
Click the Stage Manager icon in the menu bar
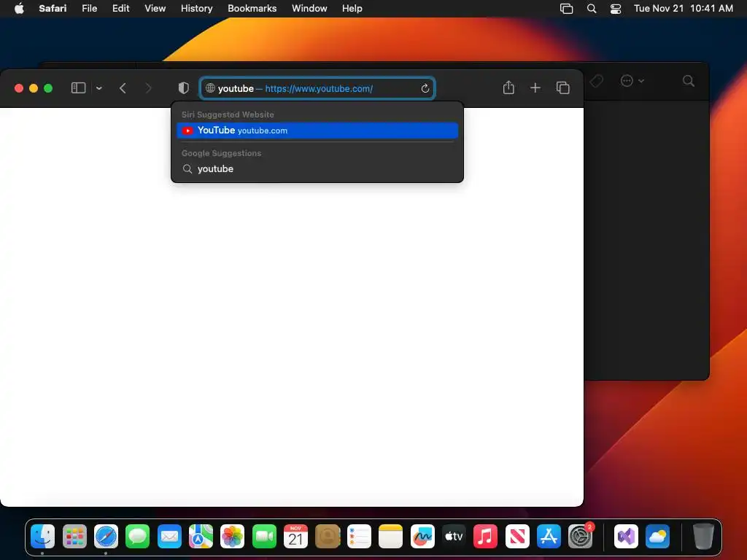click(566, 9)
